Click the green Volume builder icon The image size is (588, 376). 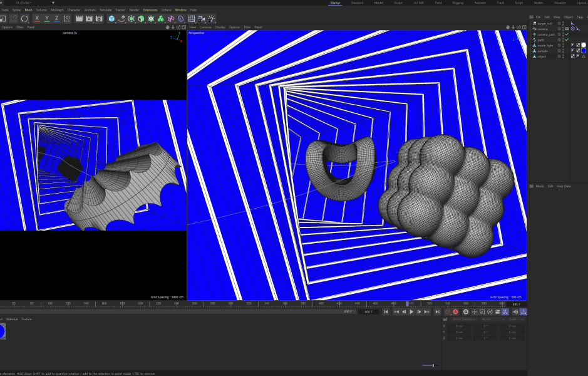tap(161, 18)
